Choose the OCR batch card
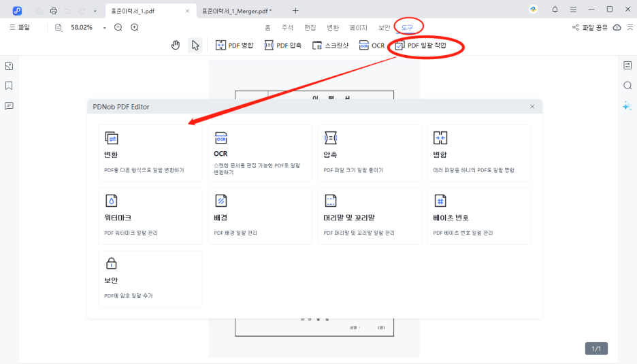 (x=260, y=153)
